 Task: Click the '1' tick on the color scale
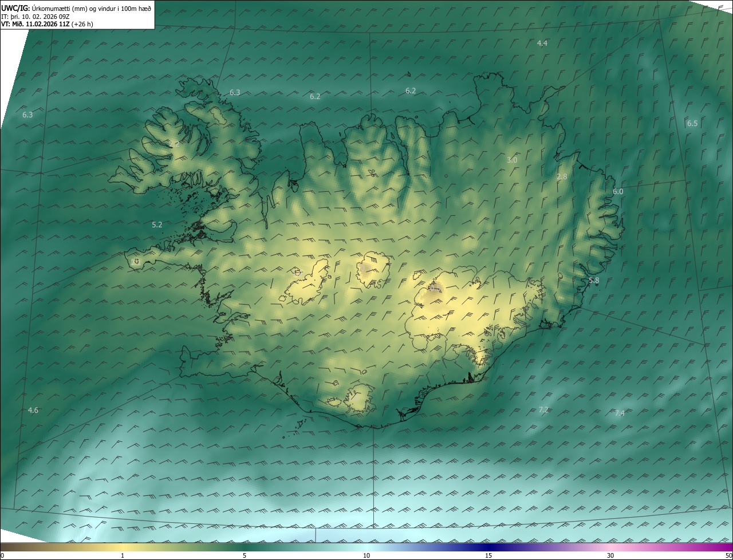123,555
